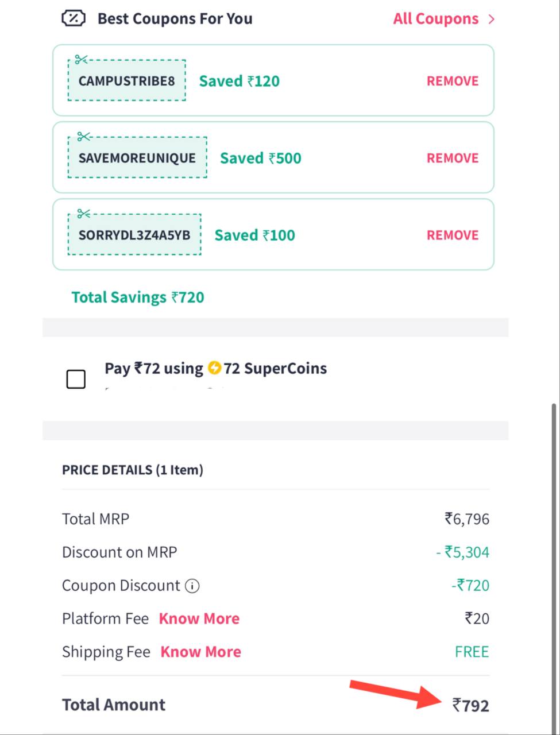The height and width of the screenshot is (735, 560).
Task: Click the Total Amount ₹792 value
Action: [x=470, y=705]
